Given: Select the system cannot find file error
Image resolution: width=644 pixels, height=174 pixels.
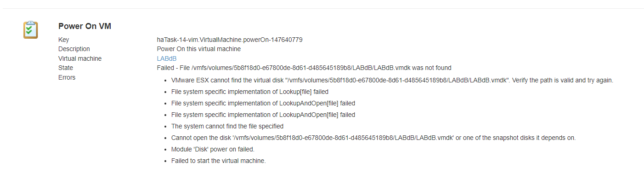Looking at the screenshot, I should pos(227,126).
